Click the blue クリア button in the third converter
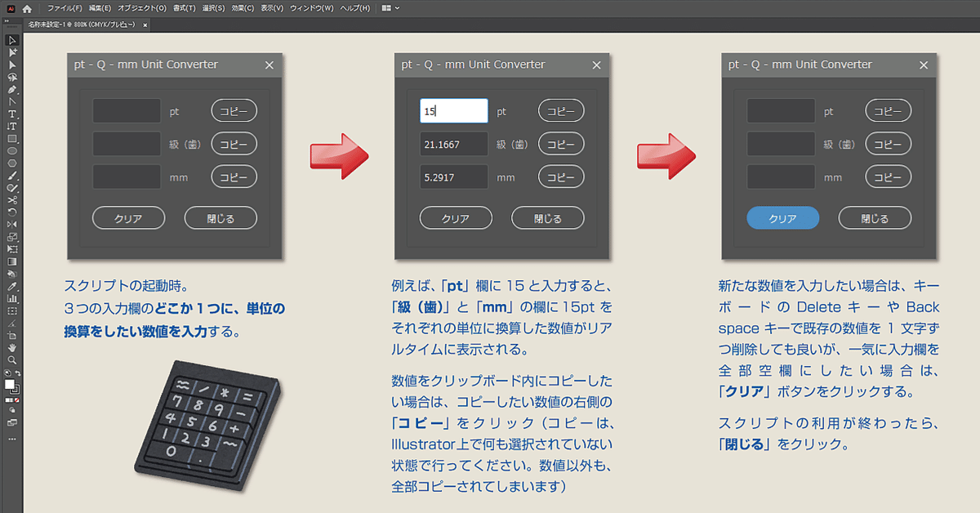 pyautogui.click(x=782, y=218)
